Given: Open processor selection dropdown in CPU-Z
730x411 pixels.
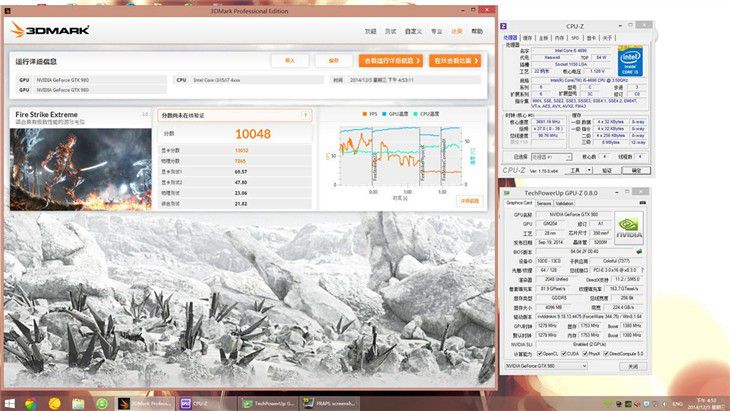Looking at the screenshot, I should 551,157.
